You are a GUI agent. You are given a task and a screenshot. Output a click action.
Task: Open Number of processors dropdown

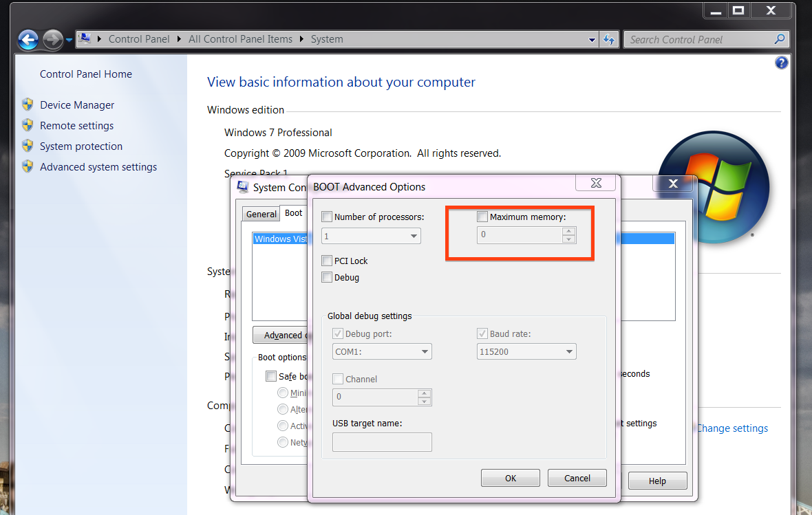pos(371,236)
